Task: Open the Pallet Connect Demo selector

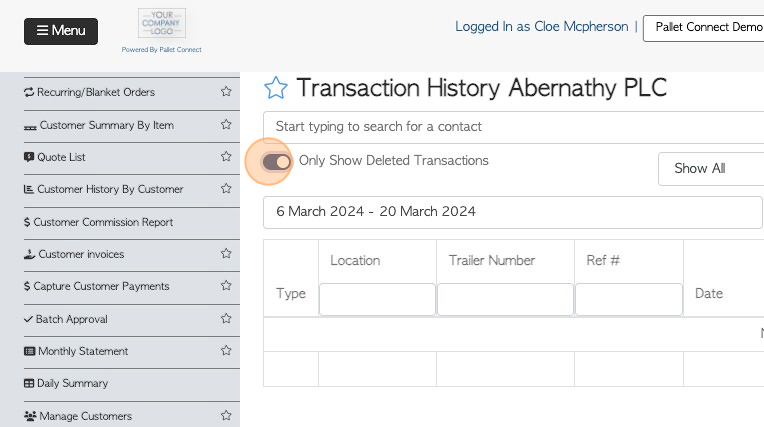Action: (x=704, y=28)
